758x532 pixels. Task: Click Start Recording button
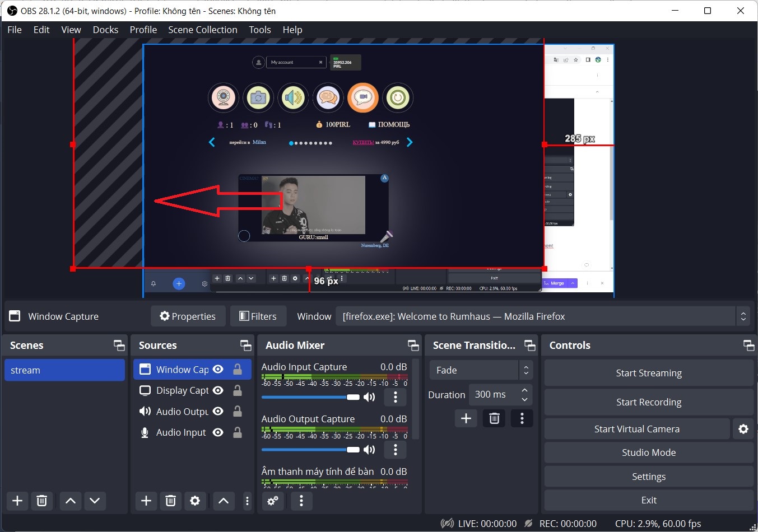click(648, 402)
